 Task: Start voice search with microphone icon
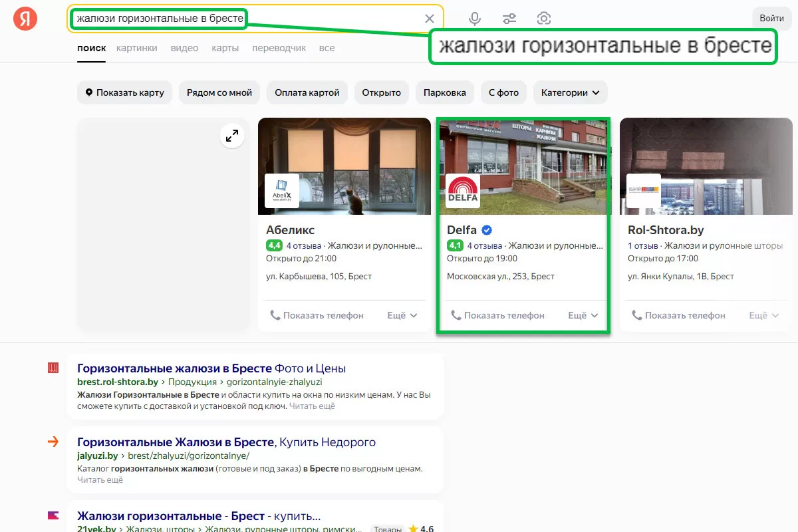[475, 19]
